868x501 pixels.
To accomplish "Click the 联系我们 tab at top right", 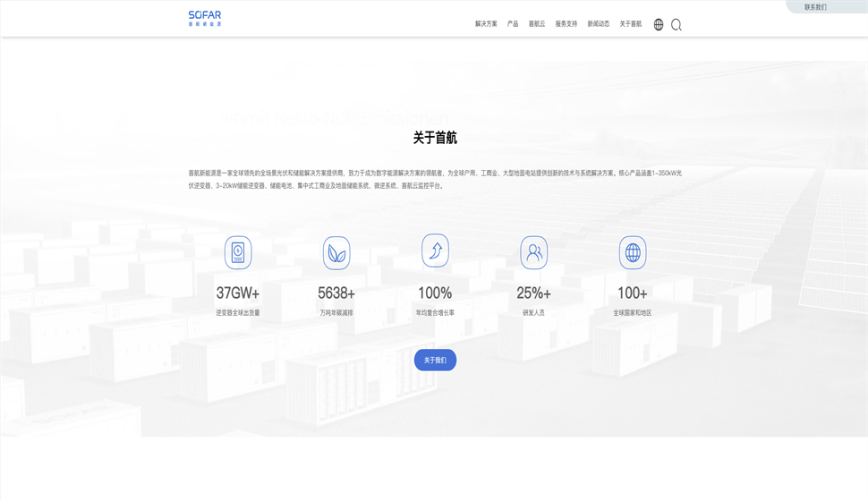I will click(x=815, y=7).
